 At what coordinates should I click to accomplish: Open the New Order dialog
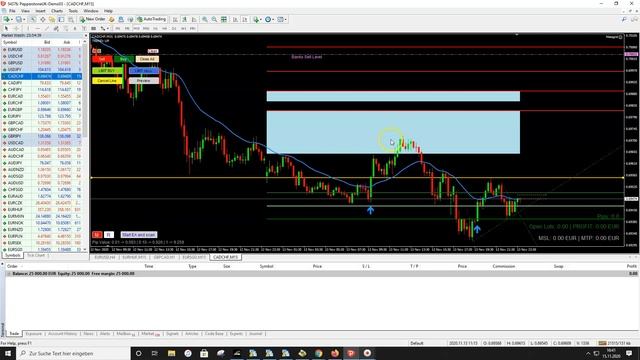coord(93,19)
